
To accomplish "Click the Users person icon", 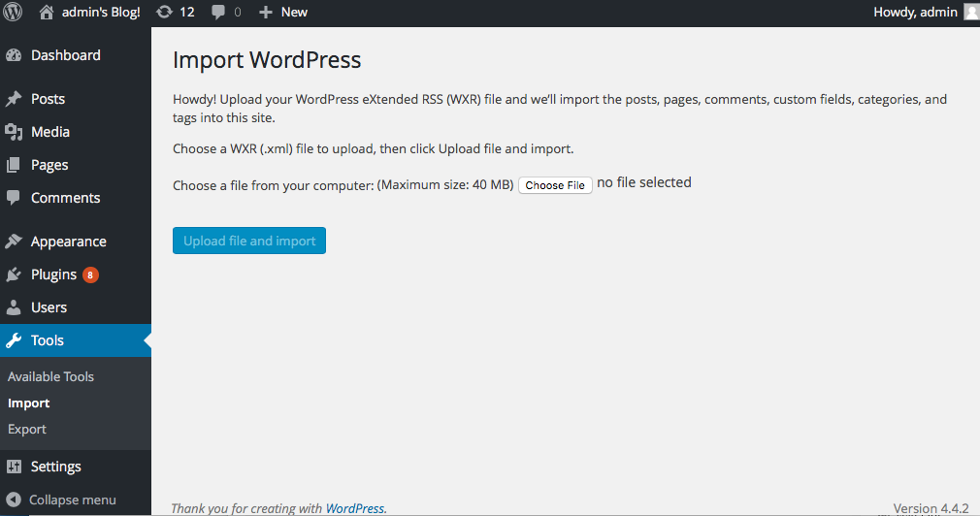I will pos(14,307).
